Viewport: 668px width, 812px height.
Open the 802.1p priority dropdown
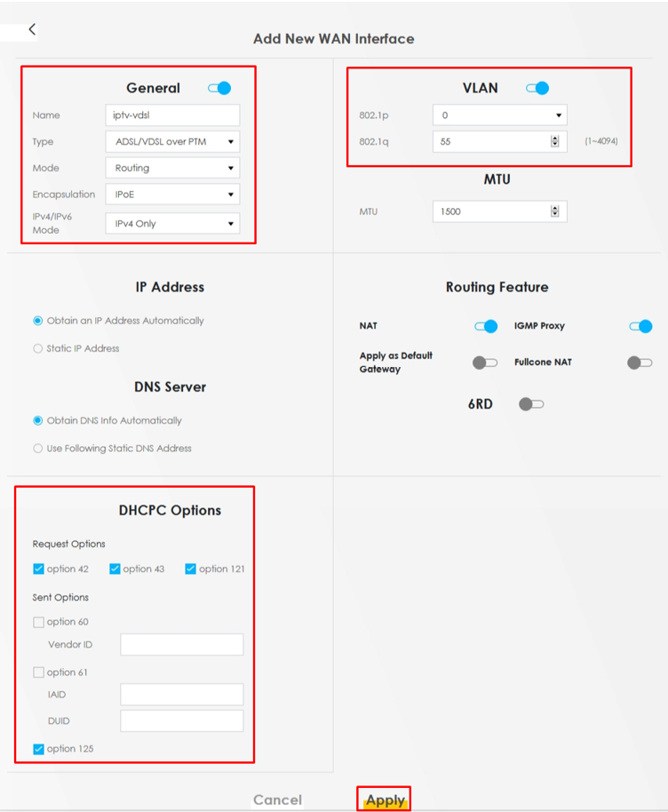tap(500, 115)
